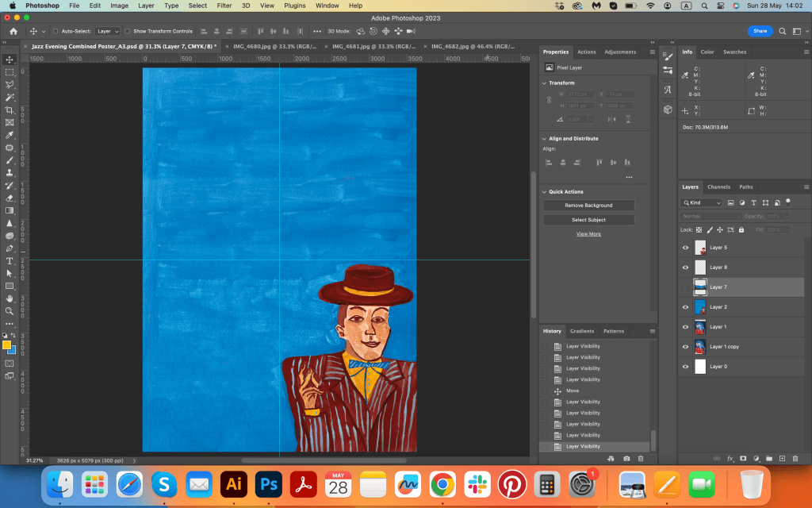Click the yellow foreground color swatch

pyautogui.click(x=7, y=345)
